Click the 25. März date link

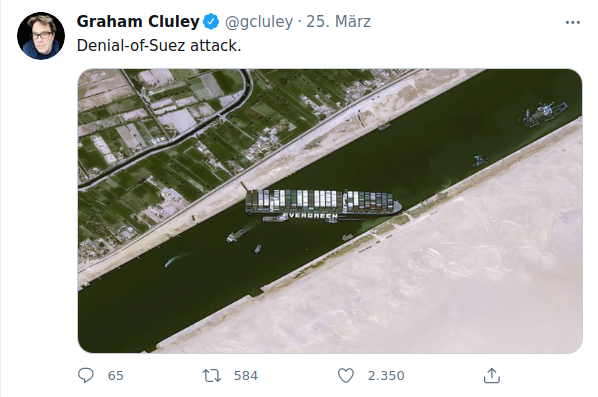coord(338,22)
